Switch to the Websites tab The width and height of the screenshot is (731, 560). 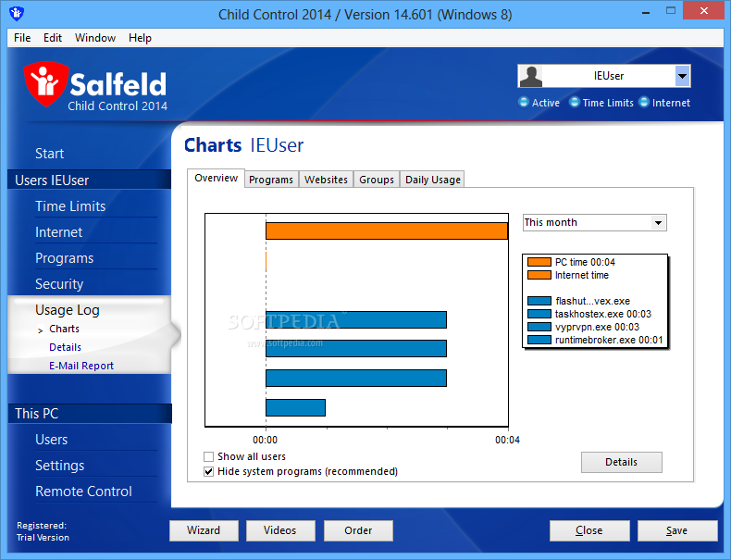(x=326, y=180)
